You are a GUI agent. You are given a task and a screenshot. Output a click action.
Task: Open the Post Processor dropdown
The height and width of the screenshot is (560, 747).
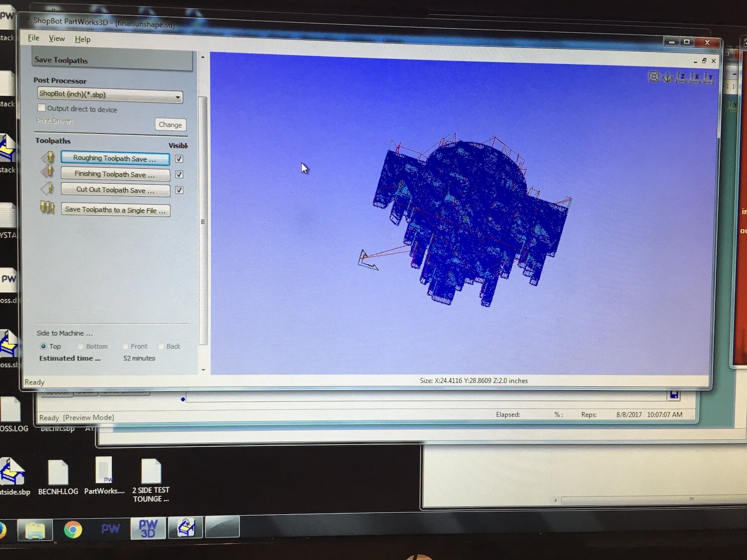click(x=110, y=95)
